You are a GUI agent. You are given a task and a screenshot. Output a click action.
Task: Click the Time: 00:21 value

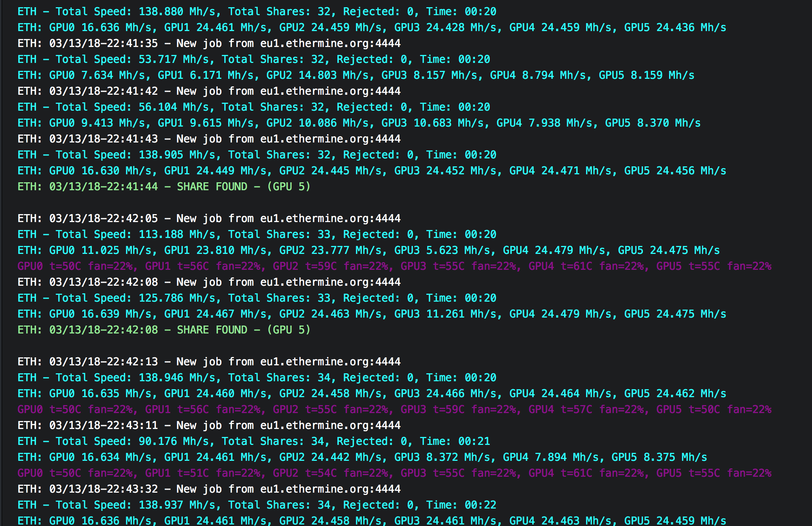tap(455, 441)
